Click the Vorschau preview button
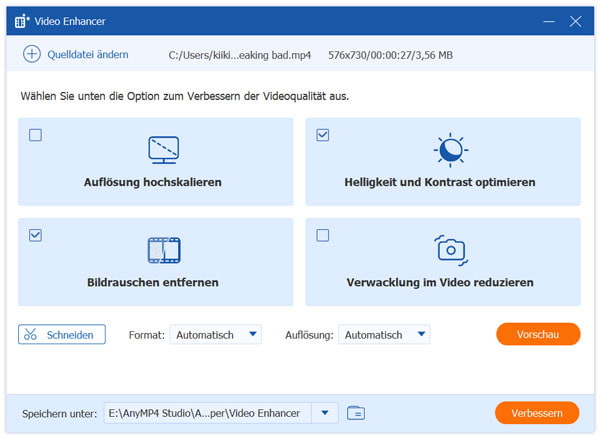 (538, 334)
